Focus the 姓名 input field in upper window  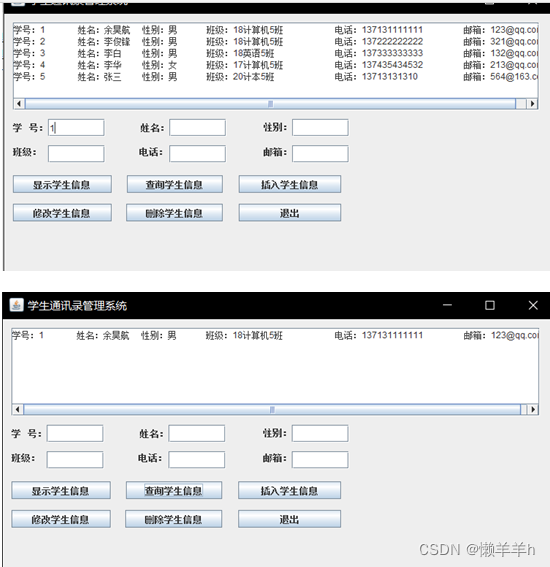[197, 128]
